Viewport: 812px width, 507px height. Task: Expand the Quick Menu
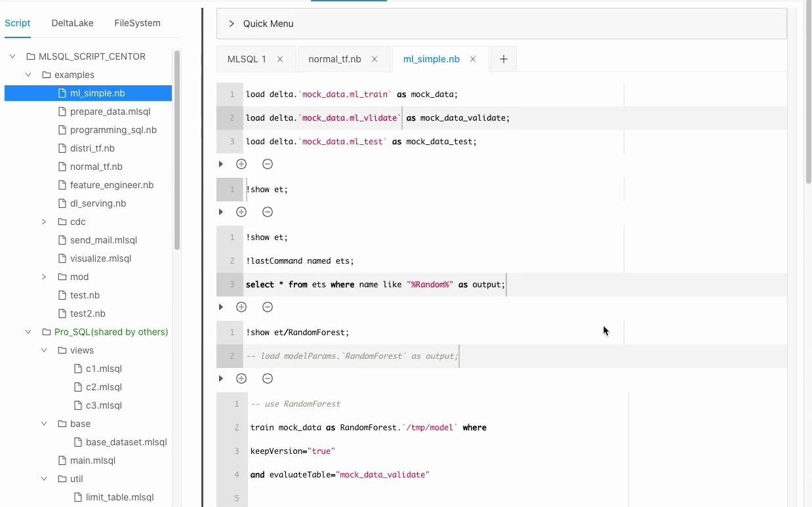tap(231, 23)
